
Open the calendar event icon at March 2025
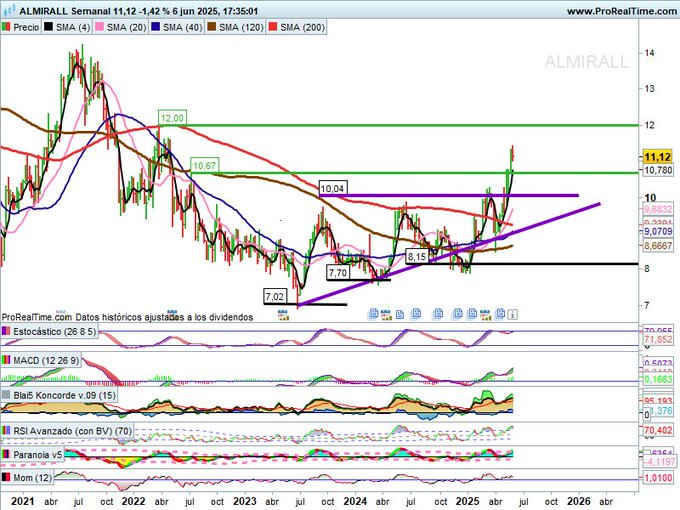(485, 314)
